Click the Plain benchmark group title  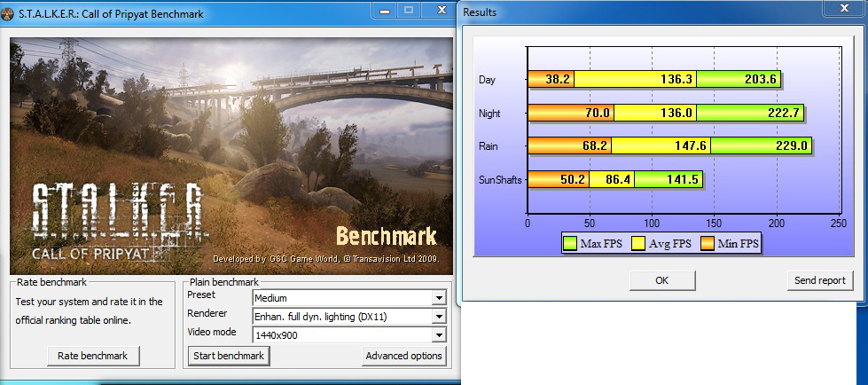coord(223,282)
